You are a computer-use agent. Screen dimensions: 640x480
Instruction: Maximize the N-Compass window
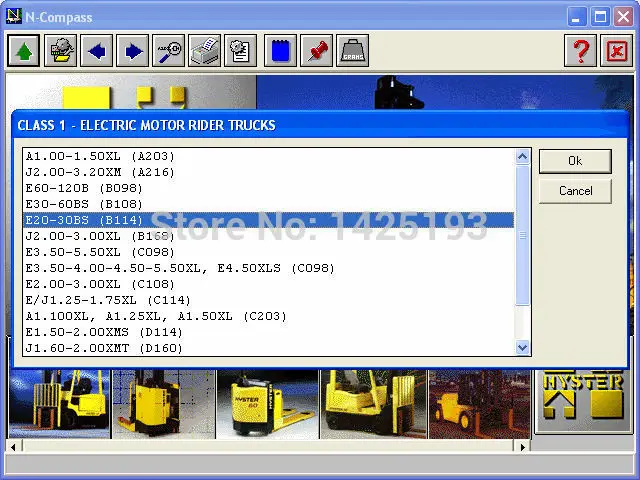600,17
